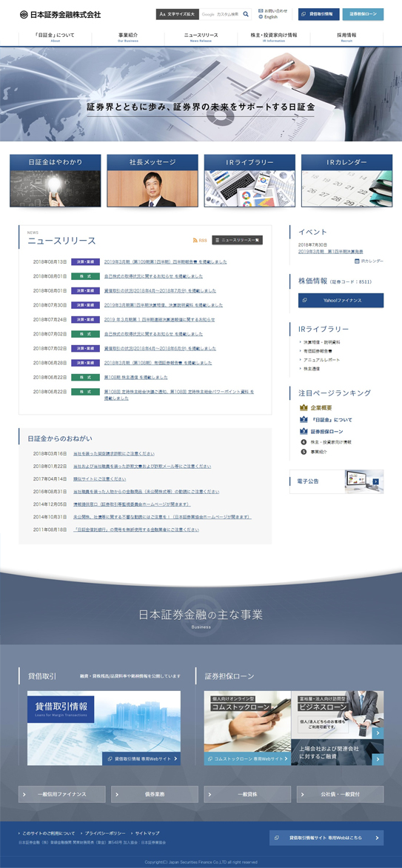Click the arrow icon on 電子公告 banner
The width and height of the screenshot is (402, 868).
pyautogui.click(x=376, y=481)
